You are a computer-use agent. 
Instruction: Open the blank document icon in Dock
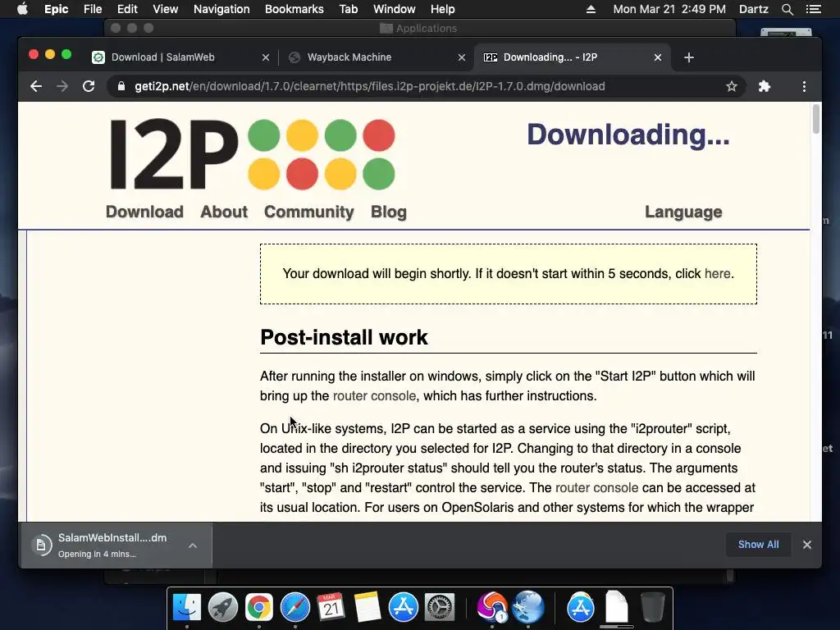pyautogui.click(x=617, y=607)
